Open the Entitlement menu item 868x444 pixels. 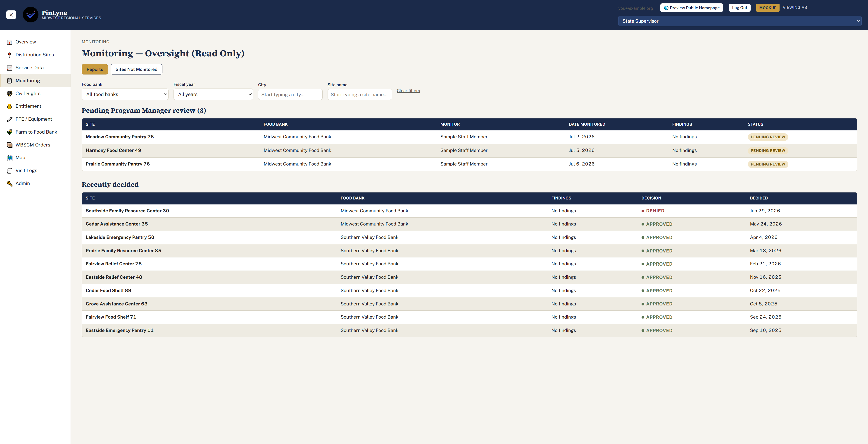coord(35,106)
